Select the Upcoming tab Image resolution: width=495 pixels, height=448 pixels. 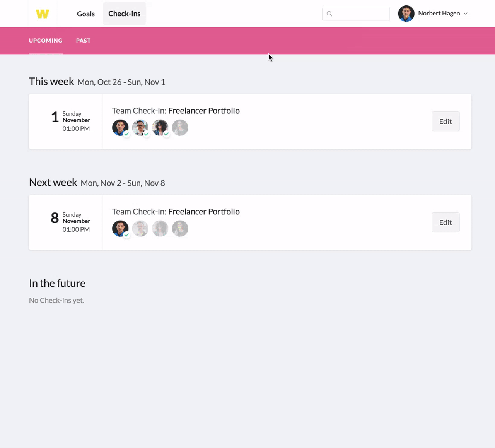coord(46,41)
